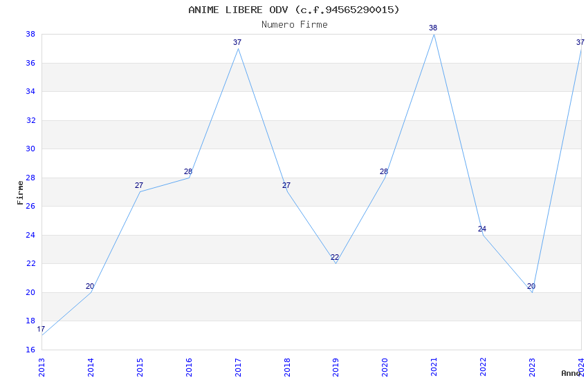Click the 2013 year tick label
The image size is (588, 380).
[42, 368]
